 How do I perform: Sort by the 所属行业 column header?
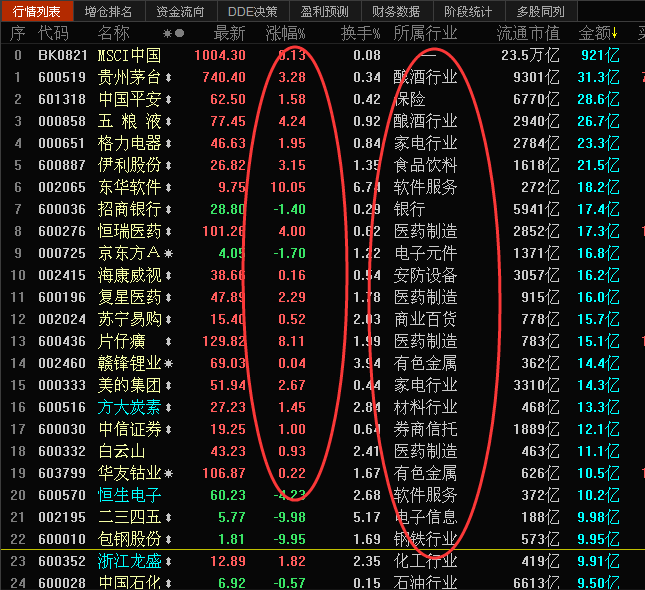tap(425, 33)
